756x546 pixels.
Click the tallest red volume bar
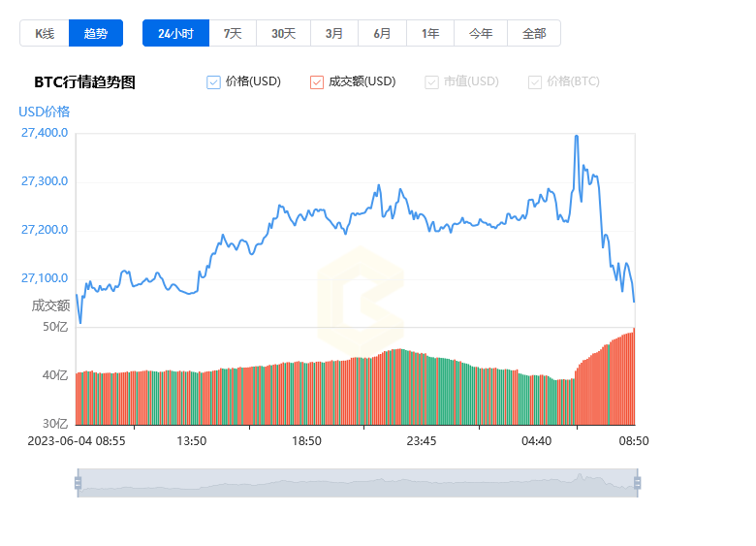(x=633, y=378)
